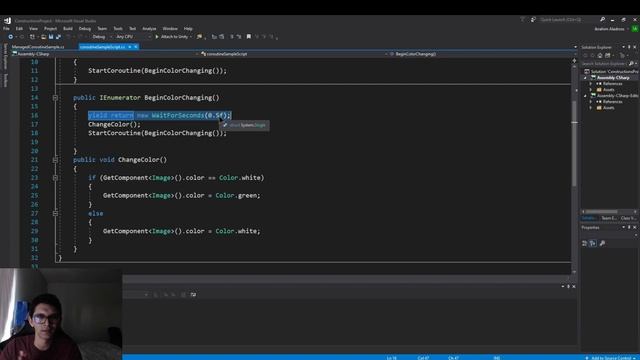Click the pin icon on active editor tab
The width and height of the screenshot is (640, 360).
[130, 47]
